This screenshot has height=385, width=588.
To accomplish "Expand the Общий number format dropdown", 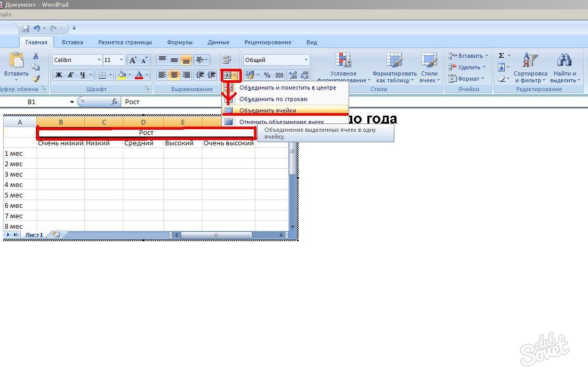I will click(x=306, y=60).
